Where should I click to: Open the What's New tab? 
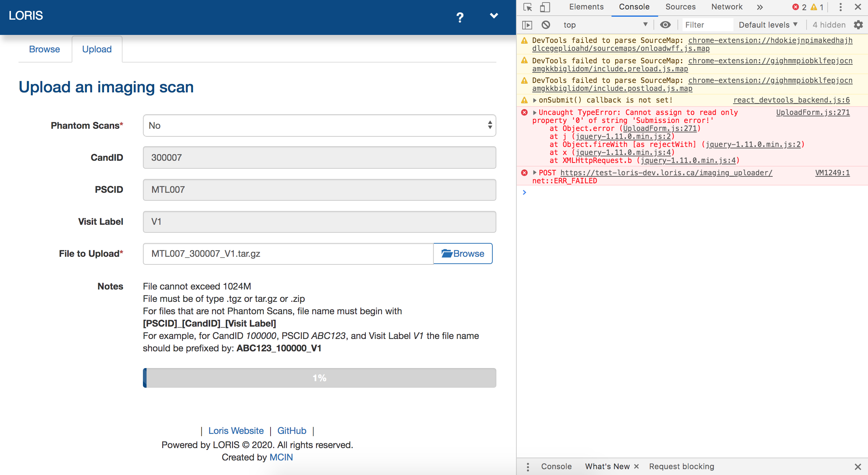(607, 466)
